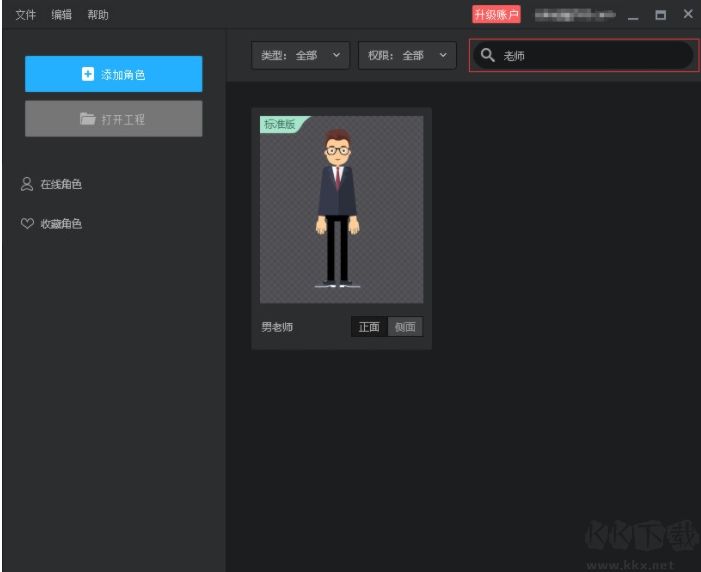Click the green 标准版 badge on card
This screenshot has height=572, width=701.
click(x=281, y=125)
